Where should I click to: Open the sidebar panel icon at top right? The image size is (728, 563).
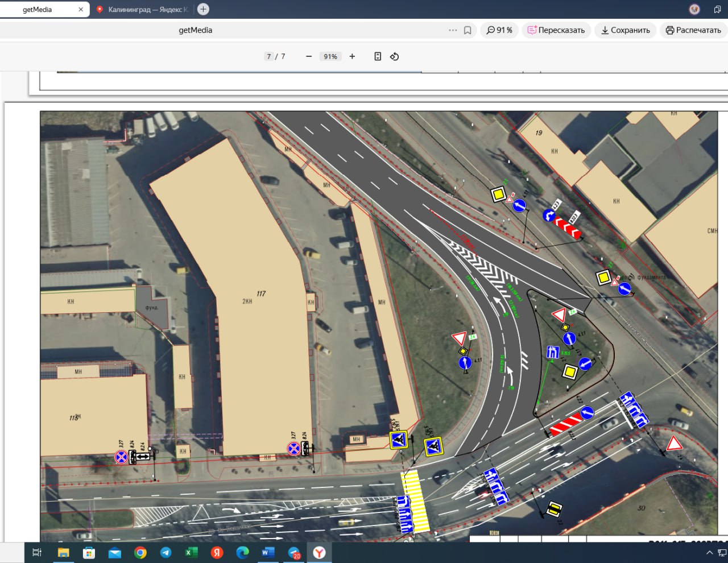(717, 9)
